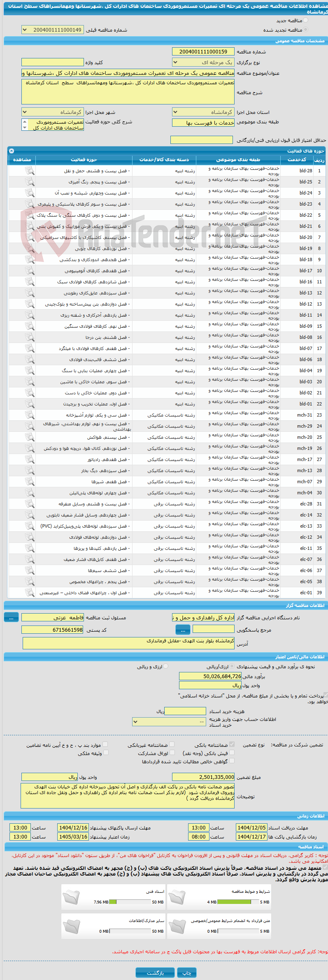Image resolution: width=328 pixels, height=980 pixels.
Task: Toggle the فیش بانکی (وجه نقد) checkbox
Action: coord(232,753)
